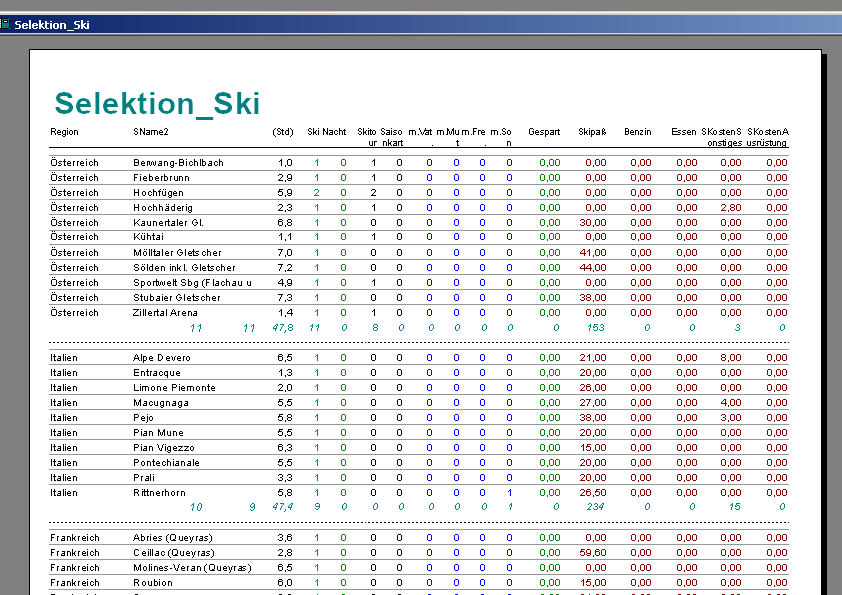Click the Sölden inkl. Gletscher entry

tap(184, 267)
